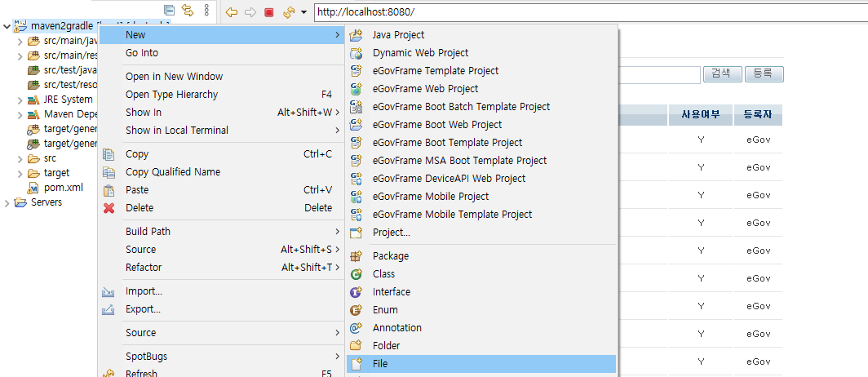Image resolution: width=868 pixels, height=377 pixels.
Task: Open the Project Explorer view menu (three dots)
Action: tap(206, 11)
